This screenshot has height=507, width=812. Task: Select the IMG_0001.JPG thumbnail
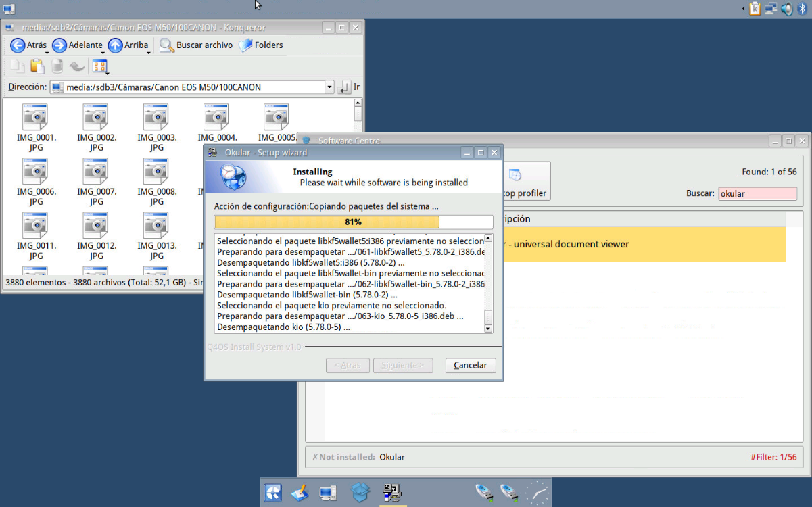coord(36,118)
